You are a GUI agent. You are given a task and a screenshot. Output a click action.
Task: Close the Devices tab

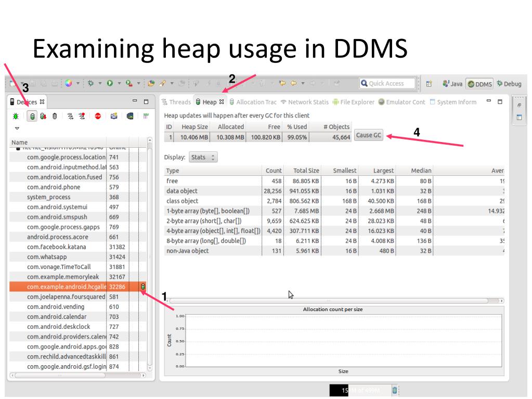tap(42, 102)
